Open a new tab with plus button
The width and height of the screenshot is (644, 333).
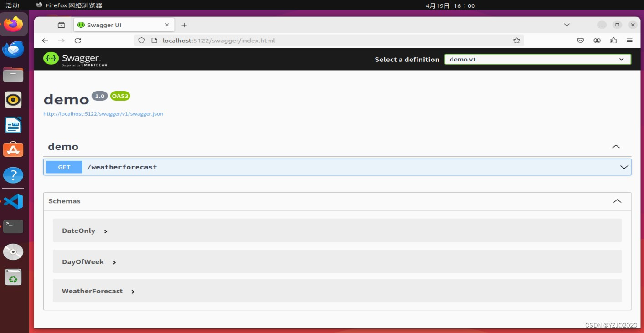click(184, 25)
